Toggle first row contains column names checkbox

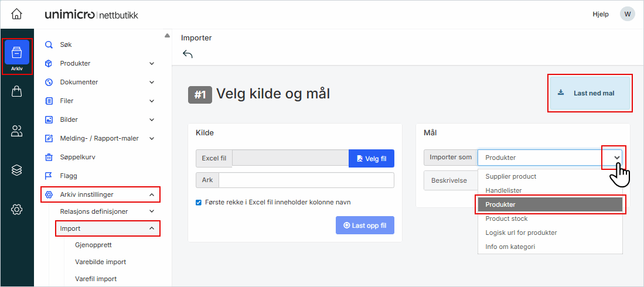(x=199, y=203)
